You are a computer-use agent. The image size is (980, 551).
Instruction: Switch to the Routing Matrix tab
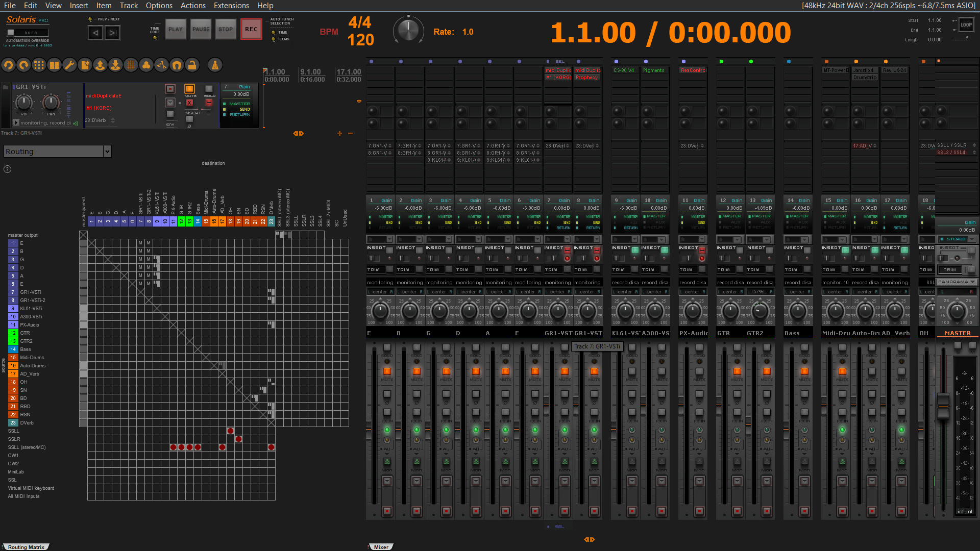tap(26, 547)
